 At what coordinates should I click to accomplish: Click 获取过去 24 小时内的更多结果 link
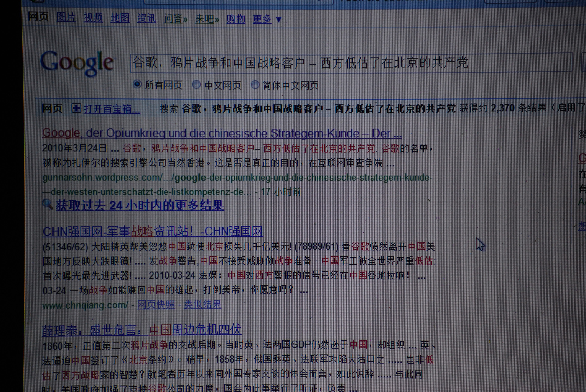click(140, 206)
